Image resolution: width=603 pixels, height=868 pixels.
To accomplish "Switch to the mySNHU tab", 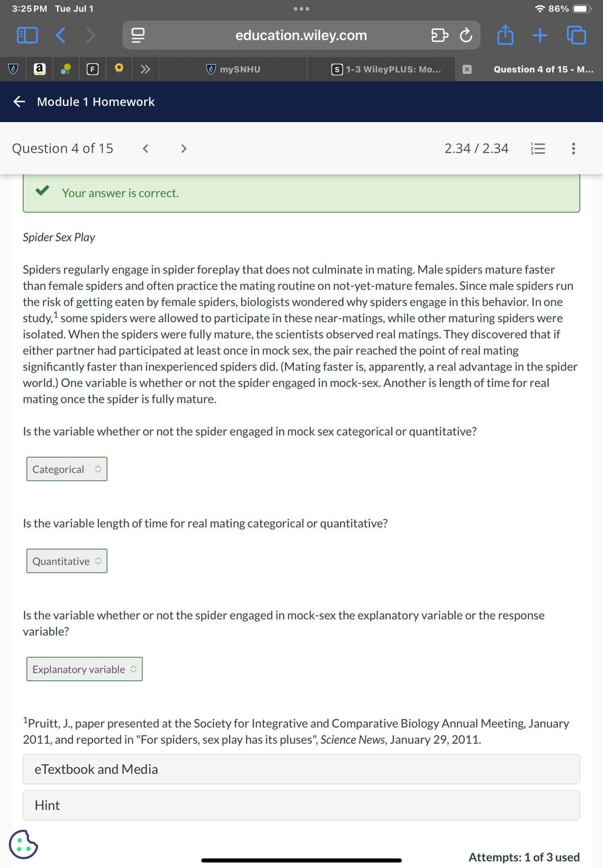I will coord(233,69).
